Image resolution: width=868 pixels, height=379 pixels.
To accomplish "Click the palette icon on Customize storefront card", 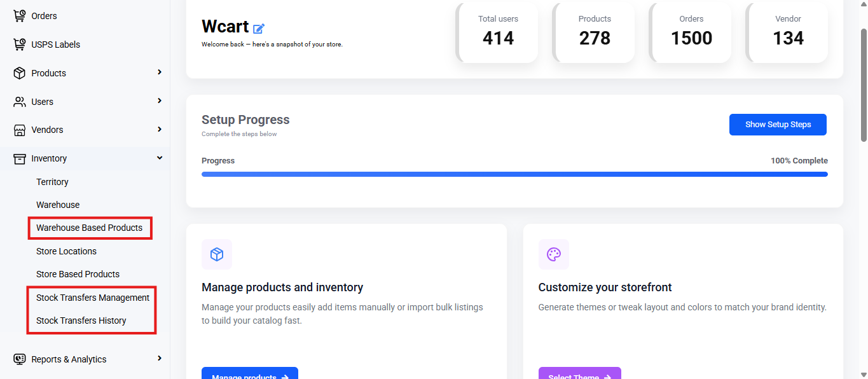I will [554, 254].
